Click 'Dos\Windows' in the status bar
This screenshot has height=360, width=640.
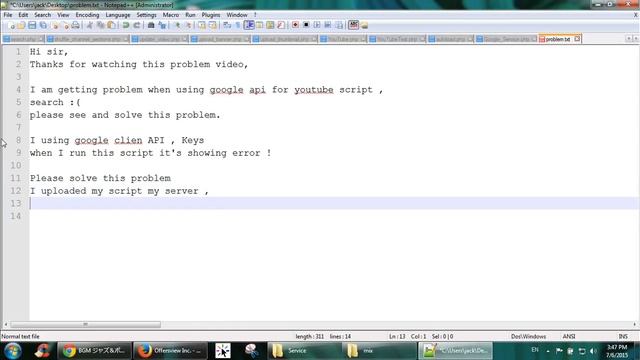(x=528, y=337)
